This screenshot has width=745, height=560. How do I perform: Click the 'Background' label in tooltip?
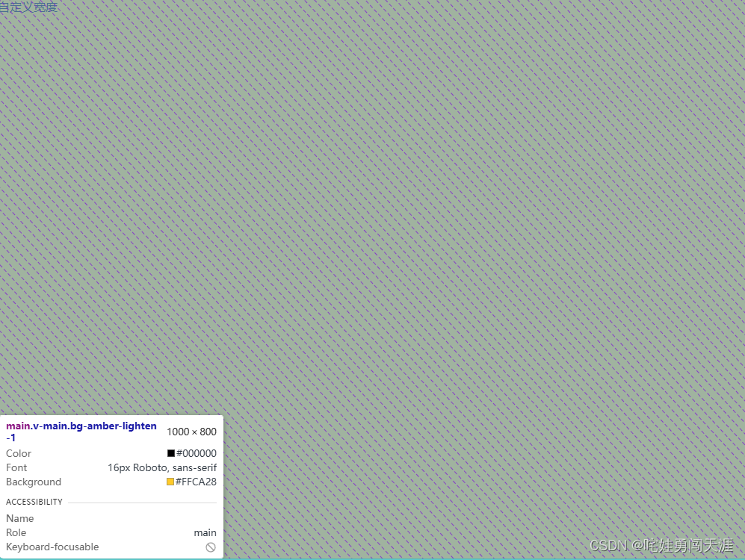pyautogui.click(x=34, y=482)
